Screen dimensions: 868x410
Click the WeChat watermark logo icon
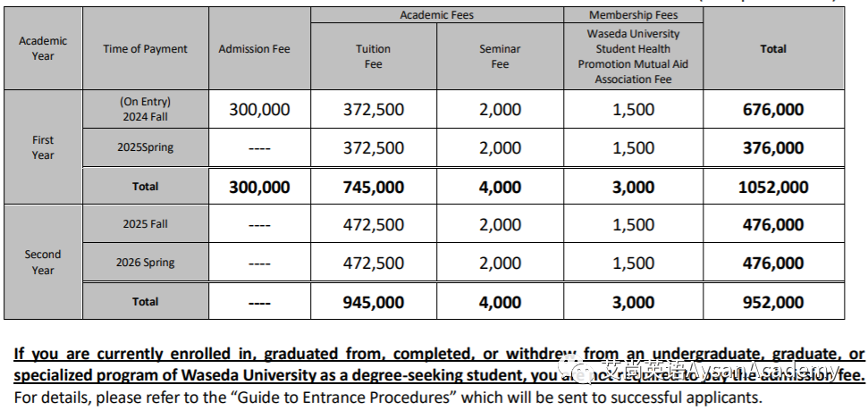(x=577, y=369)
